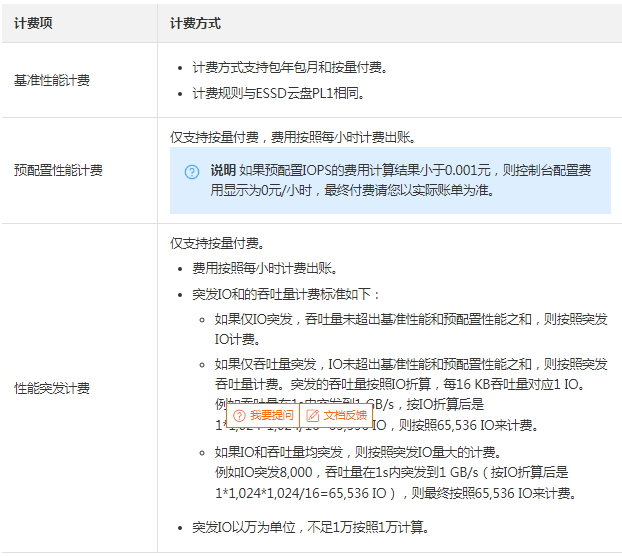Click the 基准性能计费 row label
The height and width of the screenshot is (556, 622).
[52, 81]
